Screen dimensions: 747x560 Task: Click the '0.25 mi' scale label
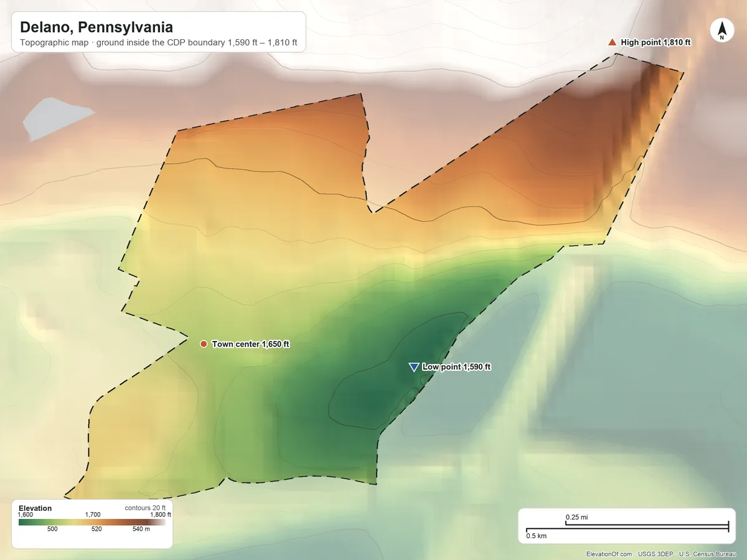tap(577, 517)
